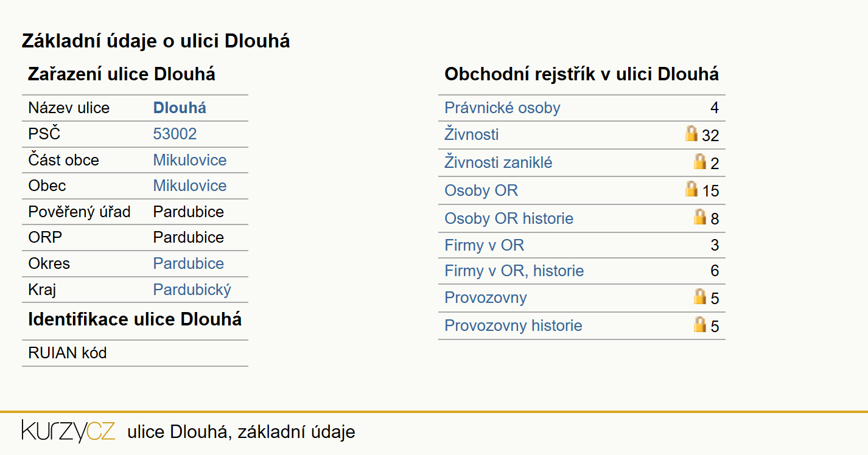Open the Provozovny link
The width and height of the screenshot is (868, 455).
(486, 297)
